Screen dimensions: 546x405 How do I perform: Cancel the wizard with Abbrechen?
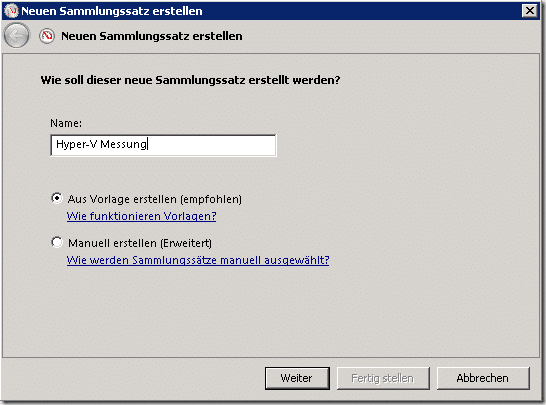pos(483,378)
